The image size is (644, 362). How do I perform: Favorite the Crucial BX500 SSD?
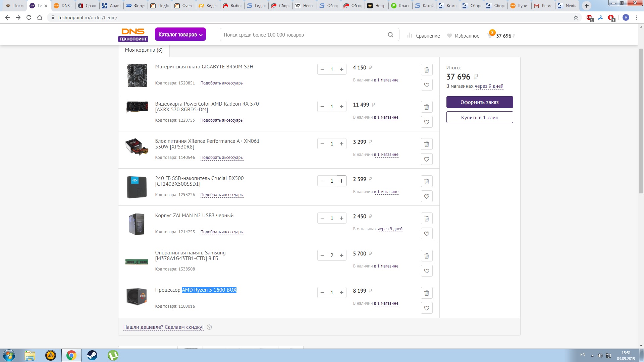coord(426,196)
